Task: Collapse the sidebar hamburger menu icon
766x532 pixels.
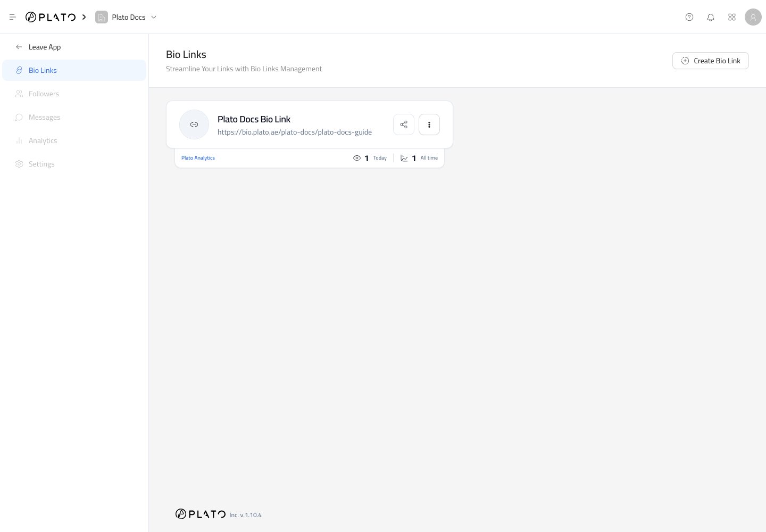Action: [x=13, y=17]
